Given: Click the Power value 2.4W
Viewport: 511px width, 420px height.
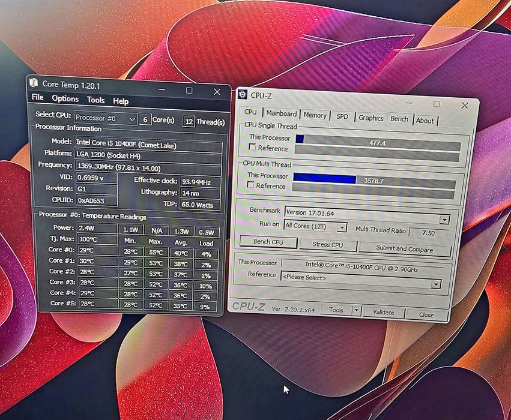Looking at the screenshot, I should point(97,229).
